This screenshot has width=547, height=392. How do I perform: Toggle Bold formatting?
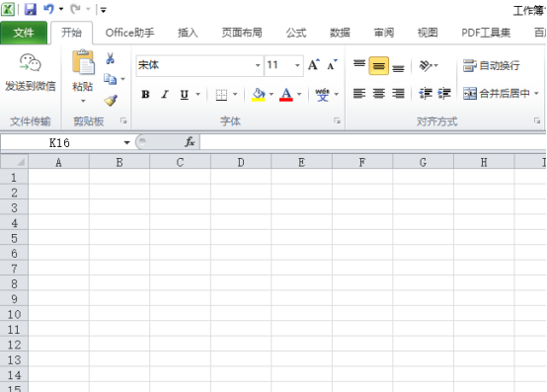145,94
